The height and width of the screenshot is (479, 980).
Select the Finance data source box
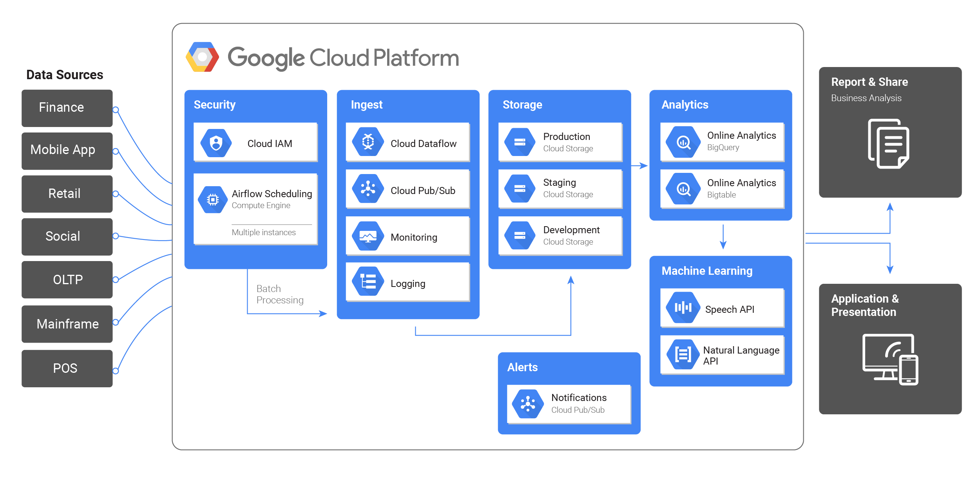(x=67, y=108)
